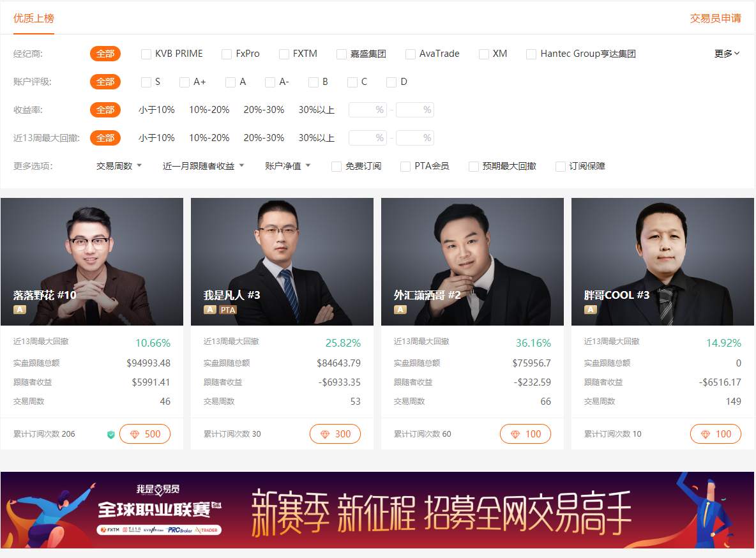Click the diamond icon on 300 subscribe button
Viewport: 756px width, 558px height.
tap(325, 434)
